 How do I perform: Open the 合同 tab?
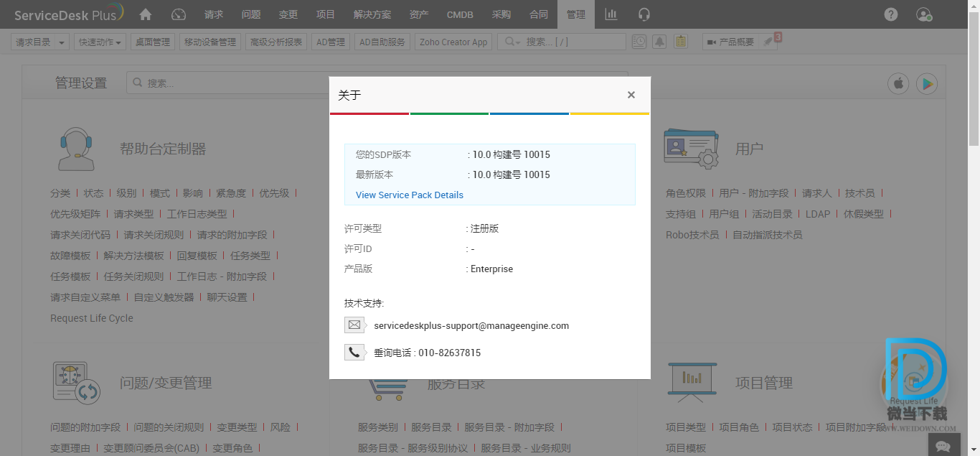[x=539, y=14]
